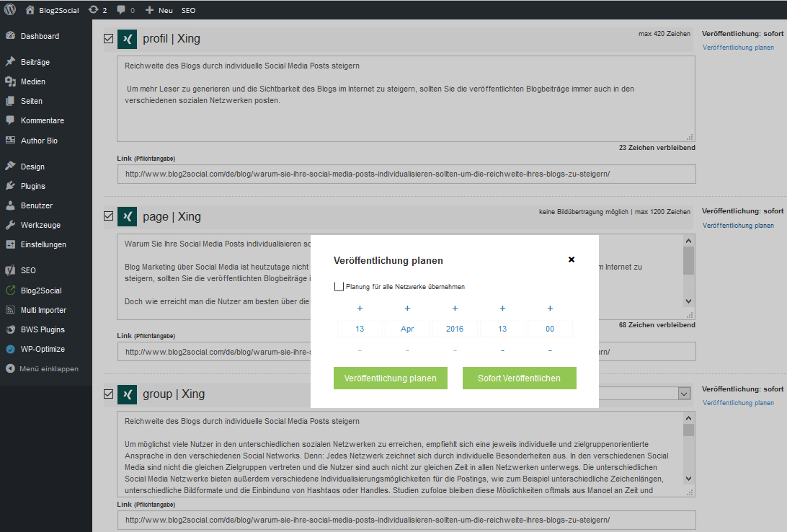Click the Kommentare speech bubble icon
Screen dimensions: 787x532
(10, 120)
